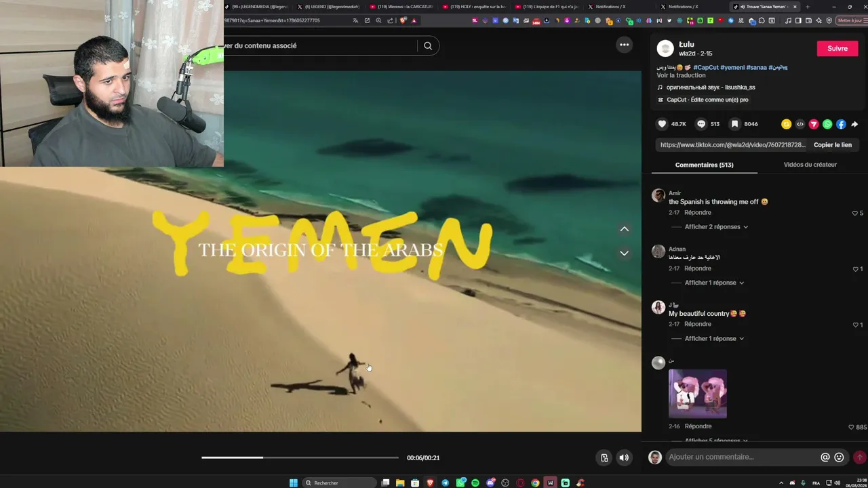Like the TikTok video with the heart icon
Screen dimensions: 868x488
(662, 124)
